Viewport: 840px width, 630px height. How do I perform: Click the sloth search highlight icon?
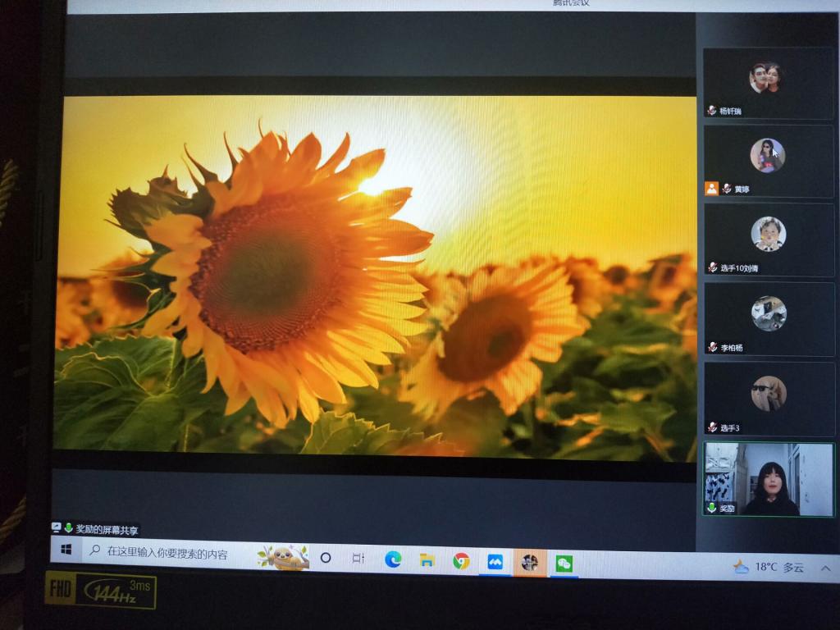point(283,557)
